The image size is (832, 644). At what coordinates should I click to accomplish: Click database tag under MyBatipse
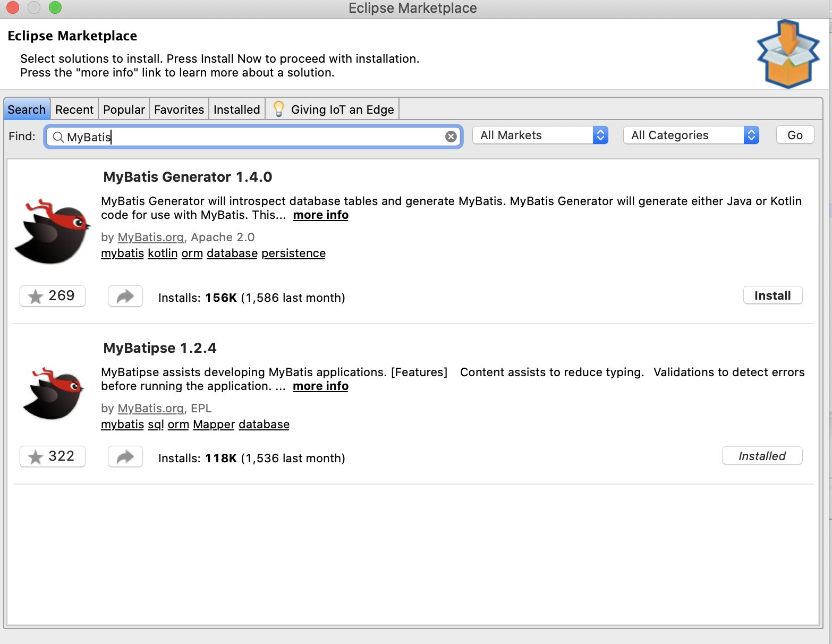[264, 424]
